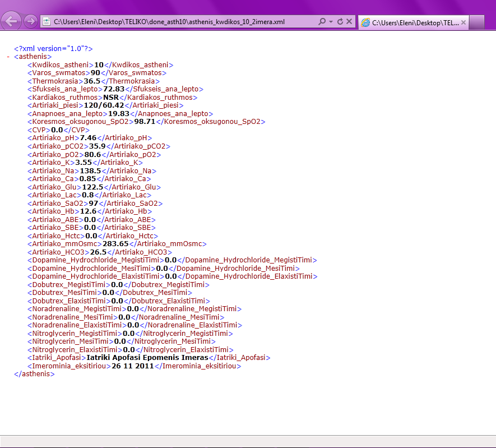The width and height of the screenshot is (496, 448).
Task: Click the Internet Explorer icon on the tab
Action: 365,22
